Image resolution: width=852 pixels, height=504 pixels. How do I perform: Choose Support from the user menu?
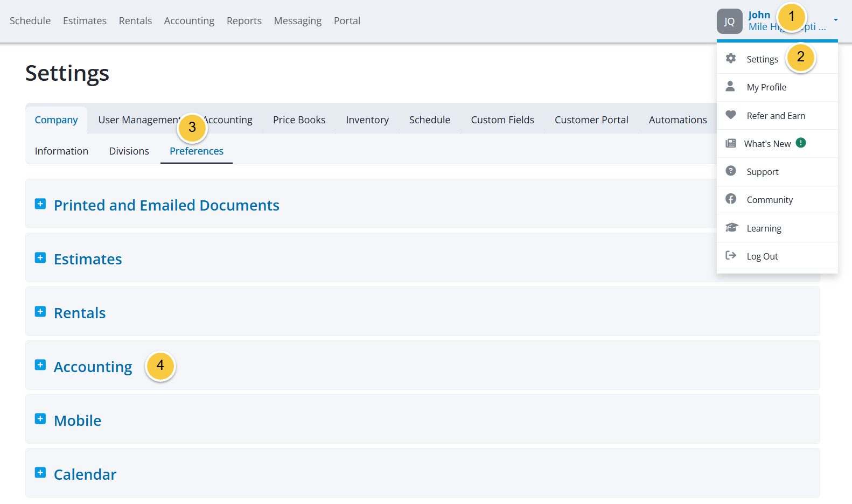[777, 172]
